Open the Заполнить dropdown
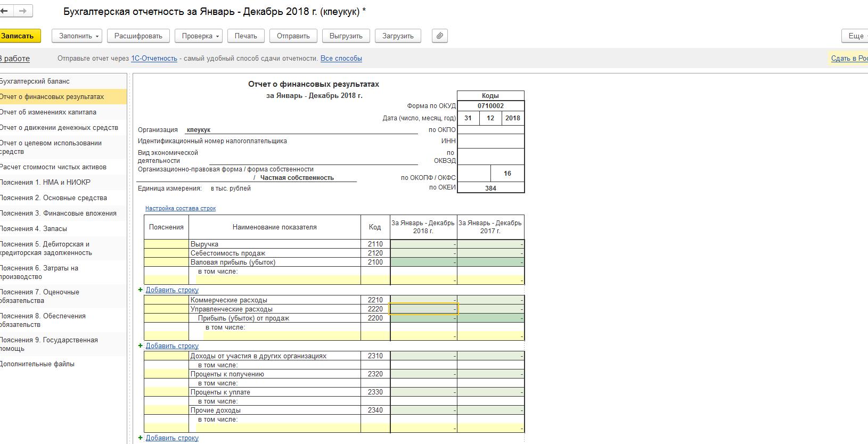868x444 pixels. point(77,36)
